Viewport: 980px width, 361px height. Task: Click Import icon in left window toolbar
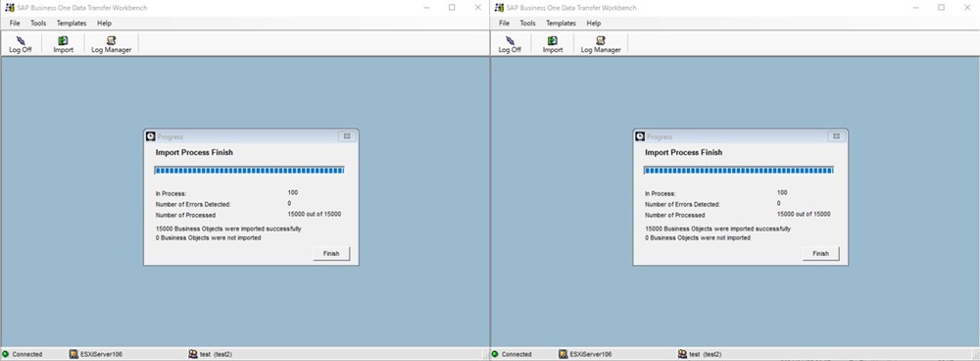(63, 40)
